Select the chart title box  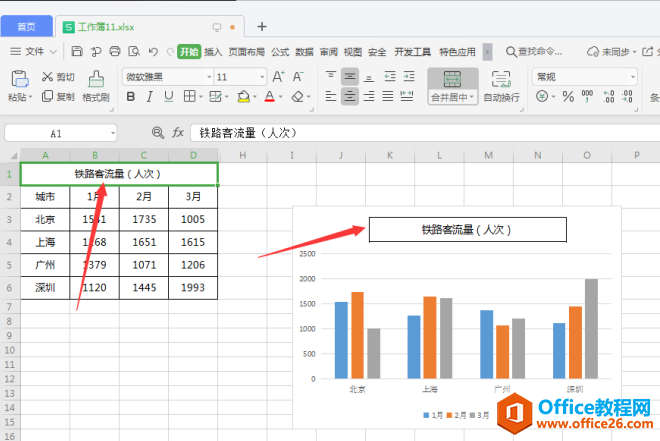pos(468,230)
